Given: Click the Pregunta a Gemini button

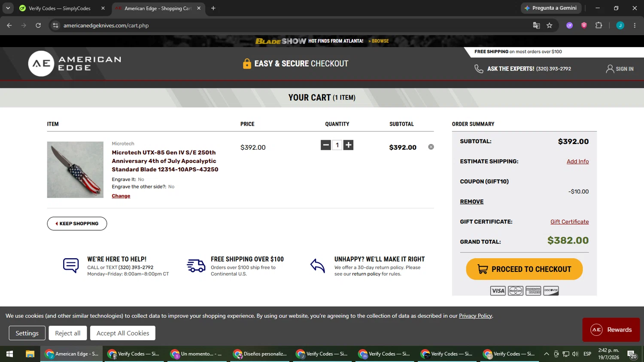Looking at the screenshot, I should click(x=551, y=8).
